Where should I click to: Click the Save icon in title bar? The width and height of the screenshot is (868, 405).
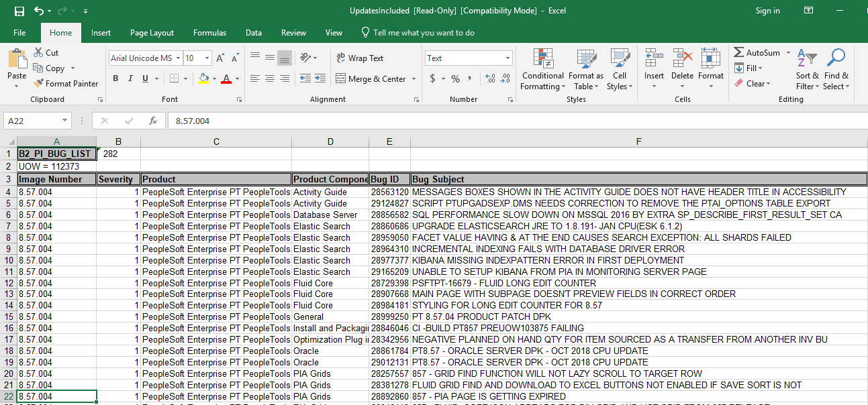pyautogui.click(x=19, y=11)
